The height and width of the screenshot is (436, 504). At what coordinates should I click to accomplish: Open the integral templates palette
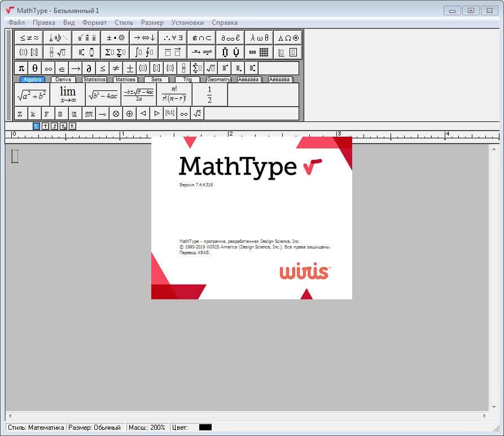coord(144,52)
